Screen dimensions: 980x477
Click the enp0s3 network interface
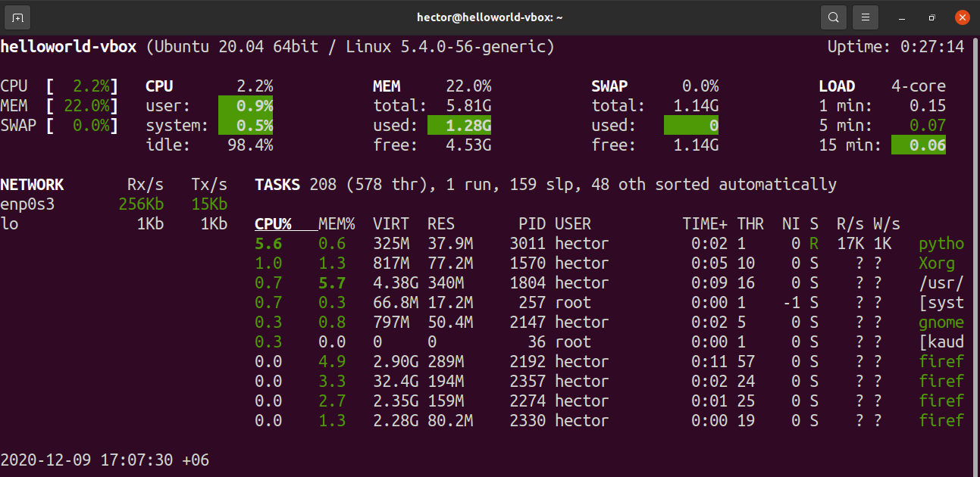coord(27,204)
